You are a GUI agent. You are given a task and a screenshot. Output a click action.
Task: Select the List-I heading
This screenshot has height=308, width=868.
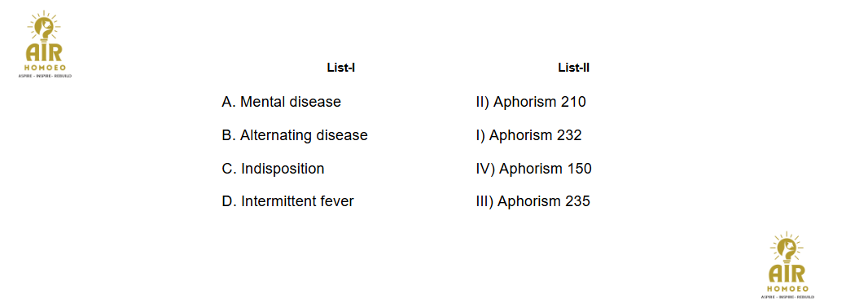341,68
